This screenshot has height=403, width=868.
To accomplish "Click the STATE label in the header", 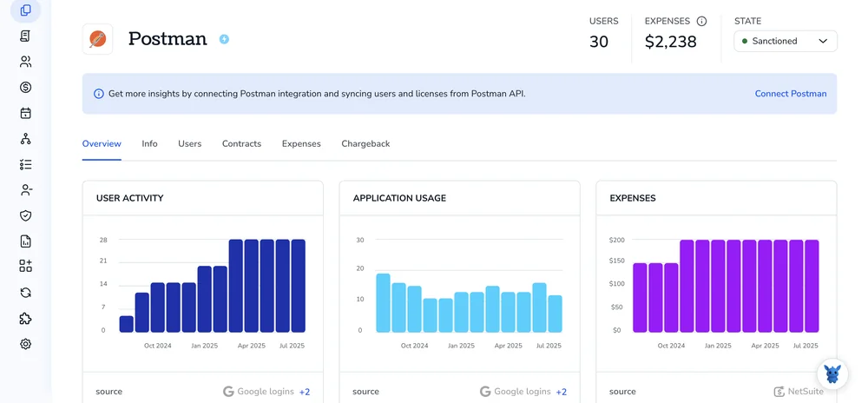I will [x=748, y=21].
